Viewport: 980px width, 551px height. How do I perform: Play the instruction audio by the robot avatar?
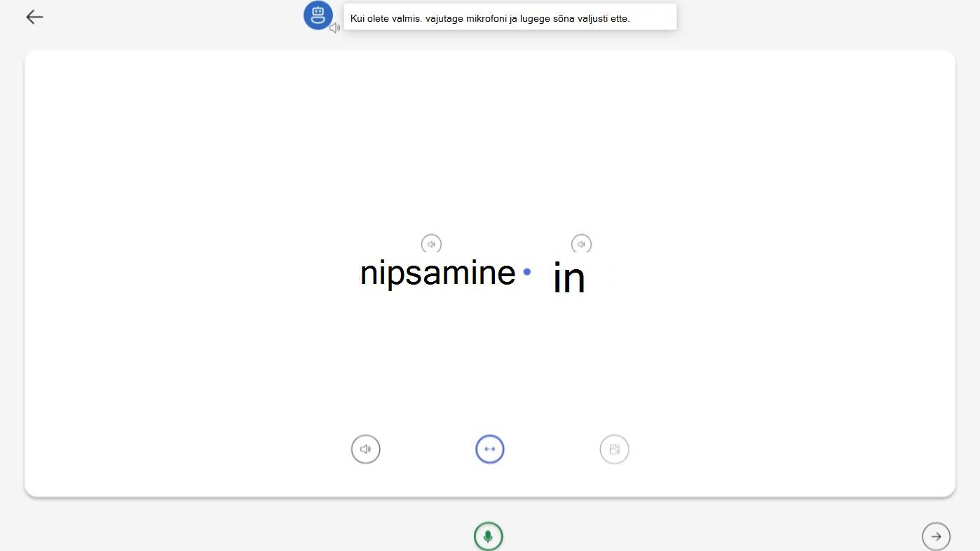click(335, 28)
